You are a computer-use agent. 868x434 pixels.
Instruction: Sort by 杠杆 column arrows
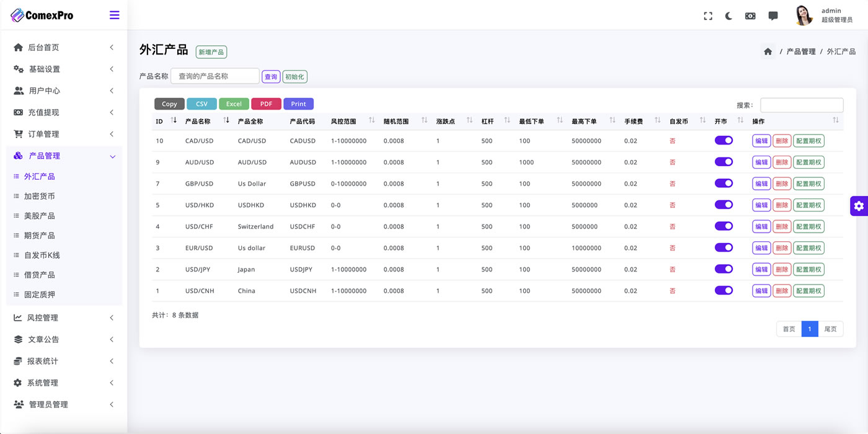507,120
